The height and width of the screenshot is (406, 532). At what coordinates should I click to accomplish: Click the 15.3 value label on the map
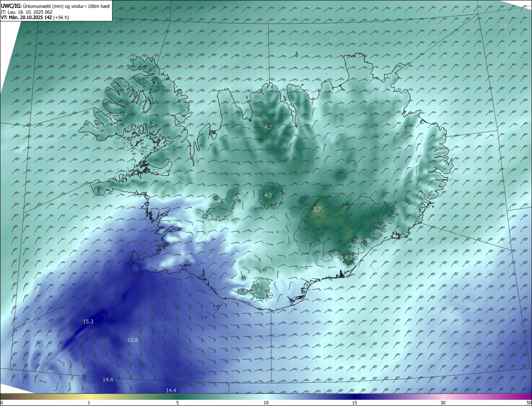[88, 321]
